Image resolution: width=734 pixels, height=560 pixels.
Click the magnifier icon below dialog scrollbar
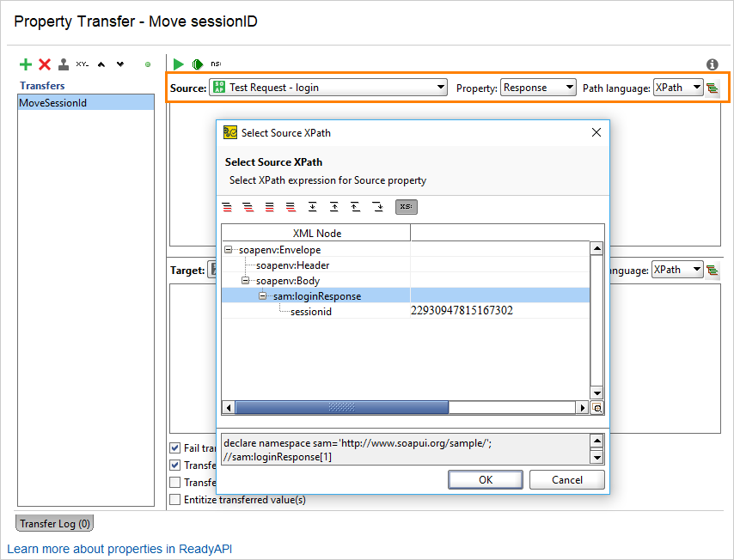click(x=597, y=407)
